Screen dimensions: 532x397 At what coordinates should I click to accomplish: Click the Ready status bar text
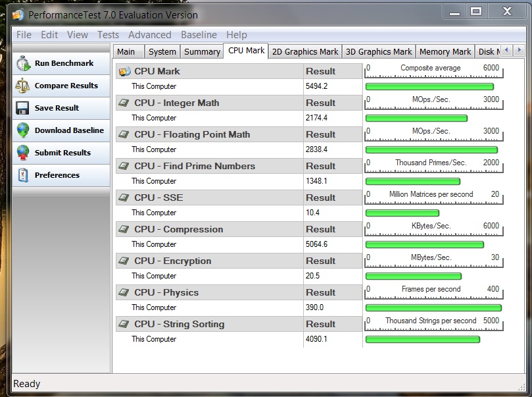tap(26, 384)
